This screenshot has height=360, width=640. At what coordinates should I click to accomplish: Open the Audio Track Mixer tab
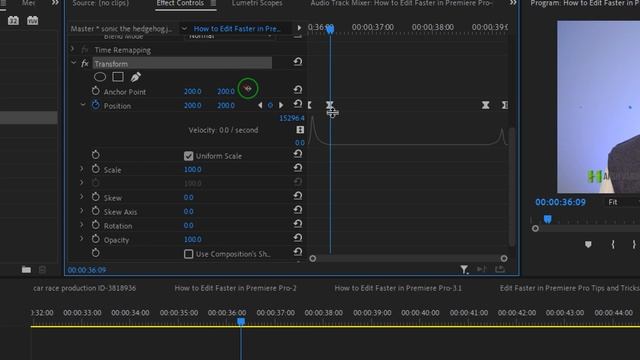(x=401, y=3)
